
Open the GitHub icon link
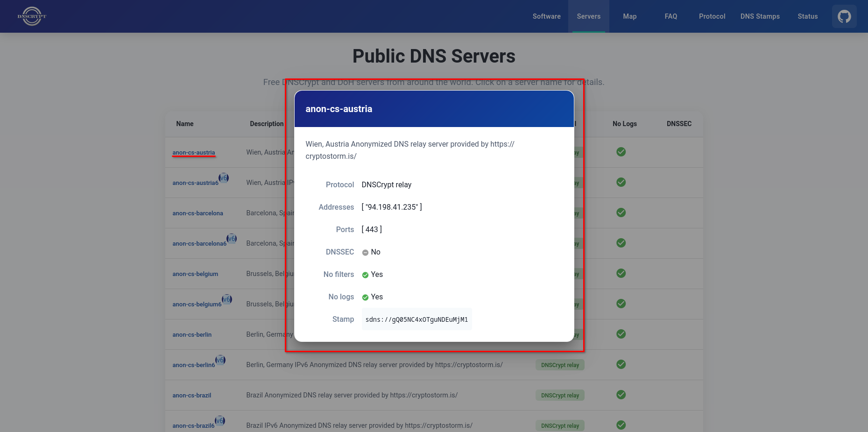[x=844, y=16]
